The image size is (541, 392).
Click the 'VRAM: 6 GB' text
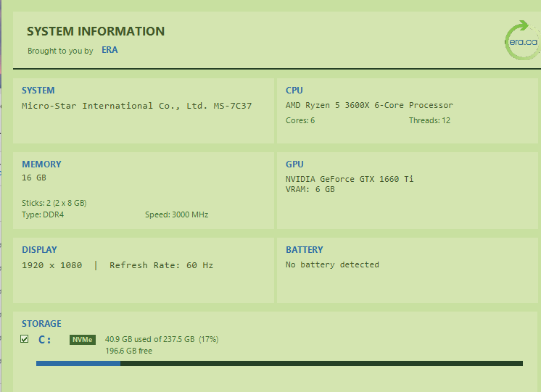(310, 189)
